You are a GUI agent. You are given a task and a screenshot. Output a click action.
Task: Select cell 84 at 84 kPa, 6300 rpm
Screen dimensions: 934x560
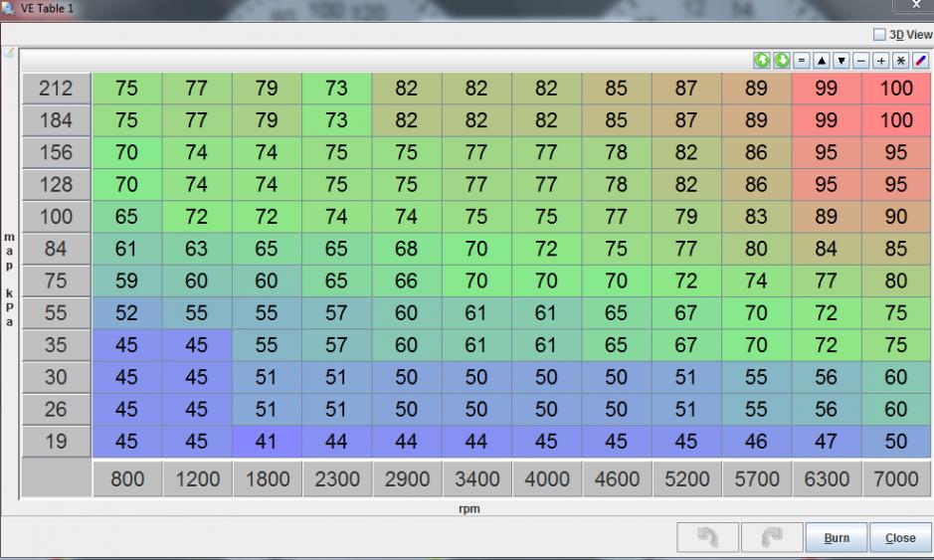point(827,249)
